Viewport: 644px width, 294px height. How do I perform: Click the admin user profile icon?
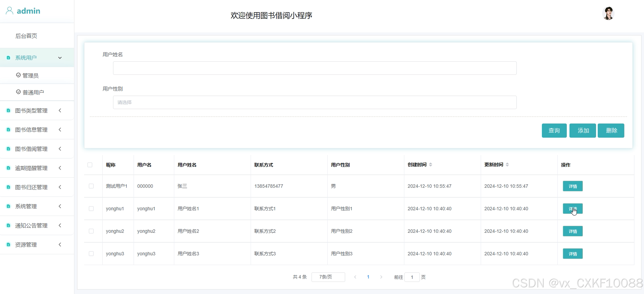tap(9, 11)
